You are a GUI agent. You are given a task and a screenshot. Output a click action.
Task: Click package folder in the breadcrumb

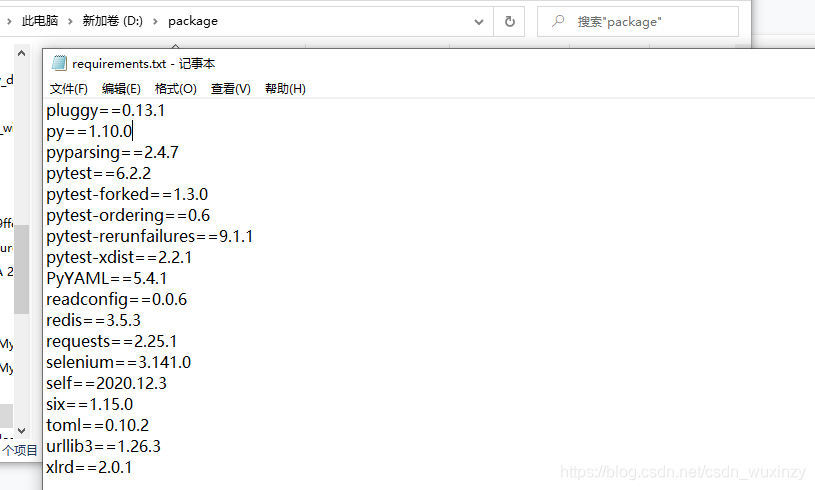coord(193,21)
